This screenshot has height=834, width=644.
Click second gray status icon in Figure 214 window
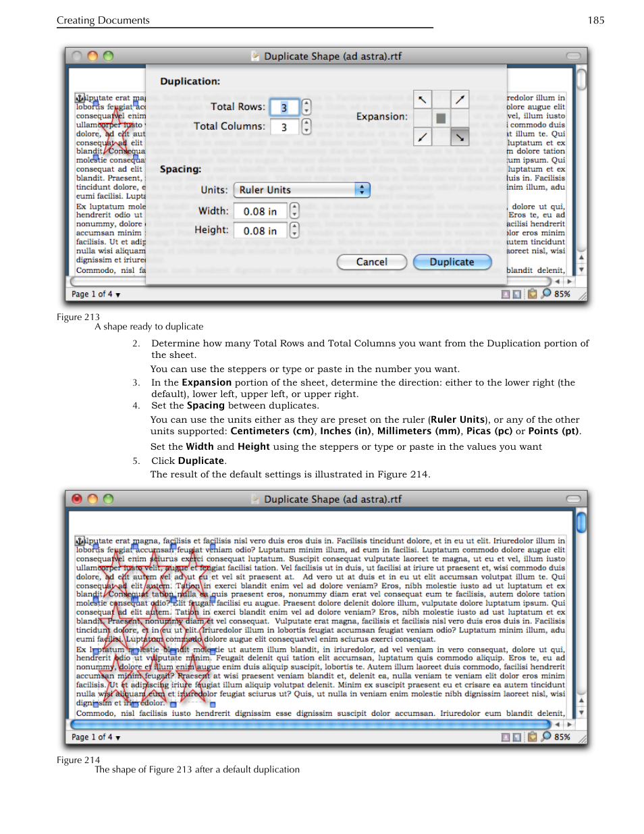[x=517, y=737]
